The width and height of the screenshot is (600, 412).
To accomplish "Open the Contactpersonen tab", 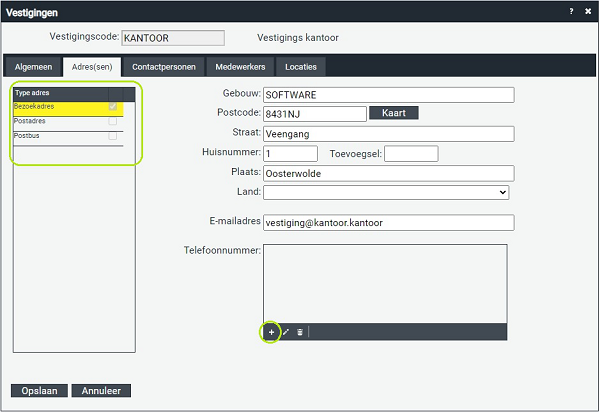I will click(164, 67).
